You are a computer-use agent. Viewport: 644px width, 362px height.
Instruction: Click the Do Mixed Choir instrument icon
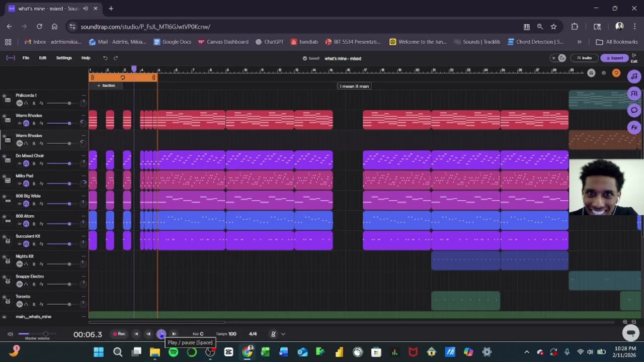pyautogui.click(x=8, y=160)
